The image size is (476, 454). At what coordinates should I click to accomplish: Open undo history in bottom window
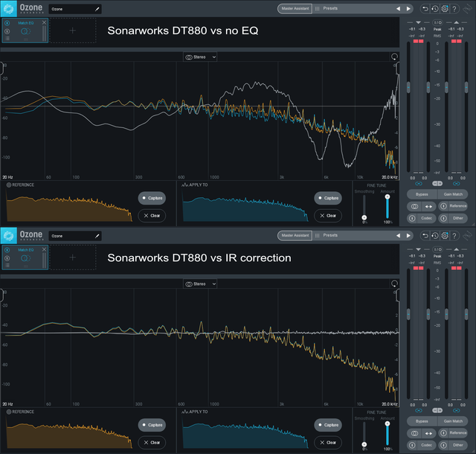(435, 235)
